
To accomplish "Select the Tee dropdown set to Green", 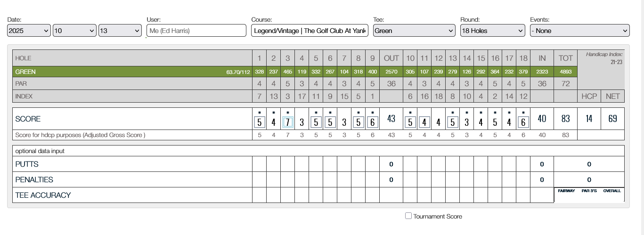I will (x=414, y=31).
